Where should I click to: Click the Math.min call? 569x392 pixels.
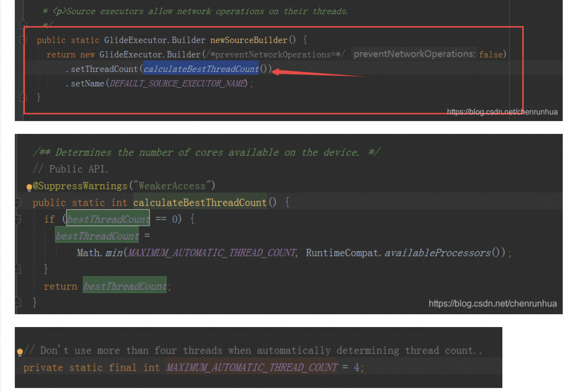(x=100, y=253)
